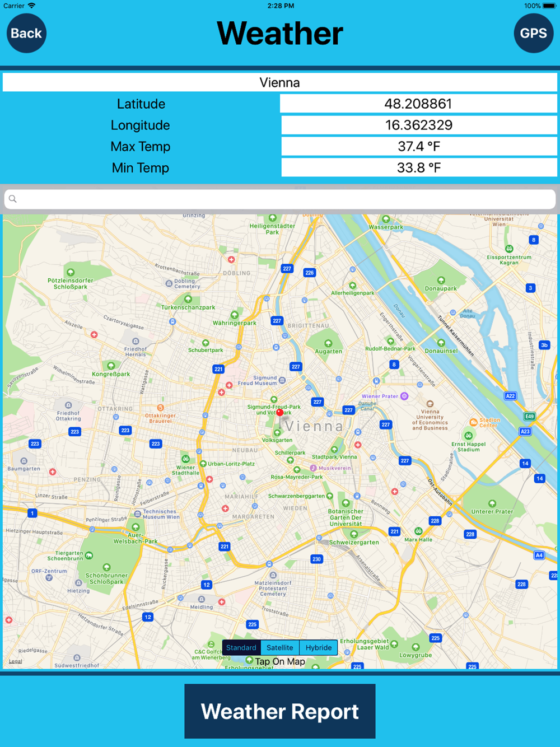The image size is (560, 747).
Task: Click the Tap On Map label
Action: coord(280,661)
